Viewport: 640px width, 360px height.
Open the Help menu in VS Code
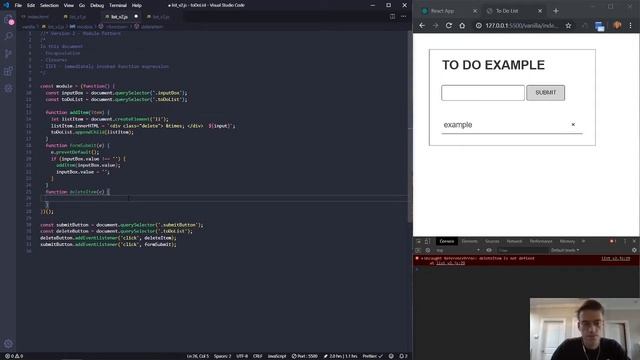coord(137,5)
